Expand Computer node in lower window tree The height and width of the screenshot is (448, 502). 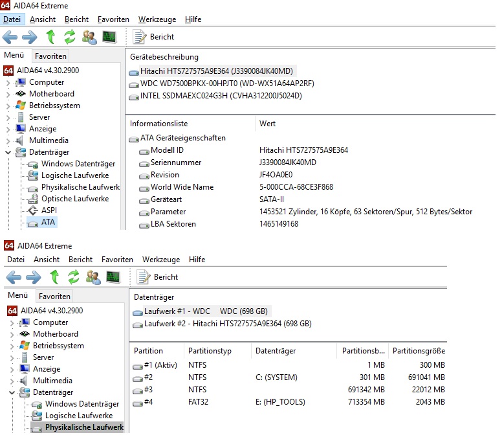(12, 322)
